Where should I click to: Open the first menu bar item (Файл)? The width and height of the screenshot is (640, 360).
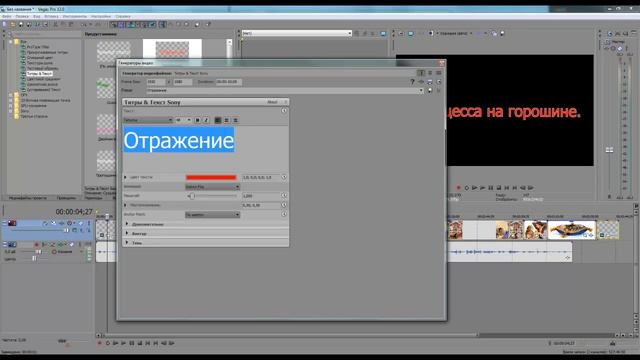point(6,16)
